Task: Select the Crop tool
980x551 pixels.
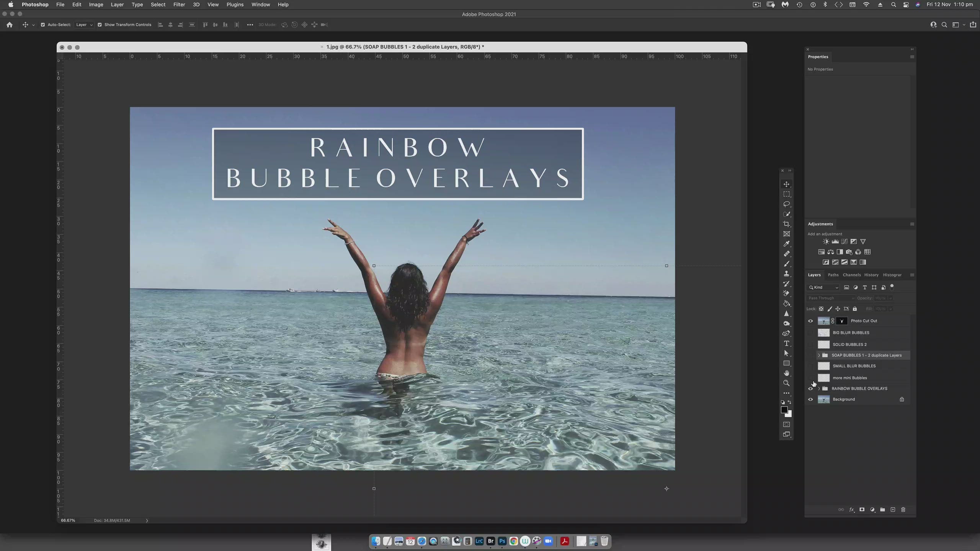Action: (787, 224)
